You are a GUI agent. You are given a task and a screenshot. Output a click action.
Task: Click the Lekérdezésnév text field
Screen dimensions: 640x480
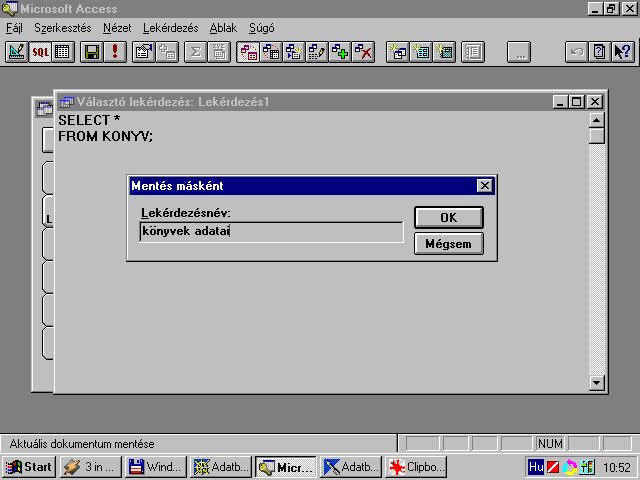tap(271, 232)
